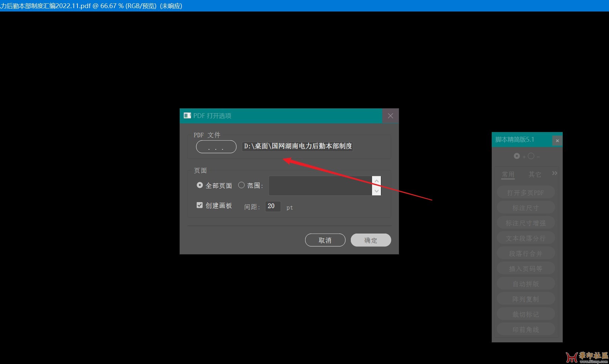Viewport: 609px width, 364px height.
Task: Switch to the 其它 tab
Action: 535,174
